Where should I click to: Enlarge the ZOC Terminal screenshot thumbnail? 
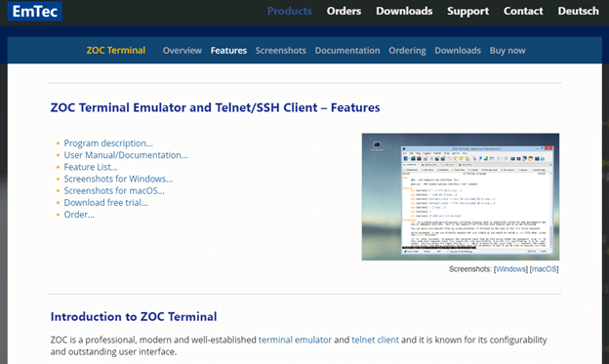click(x=461, y=196)
